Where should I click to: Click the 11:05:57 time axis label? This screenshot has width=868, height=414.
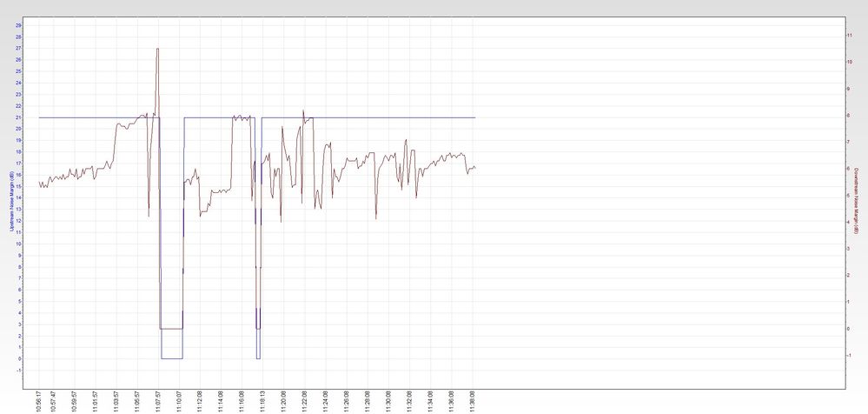pos(136,401)
